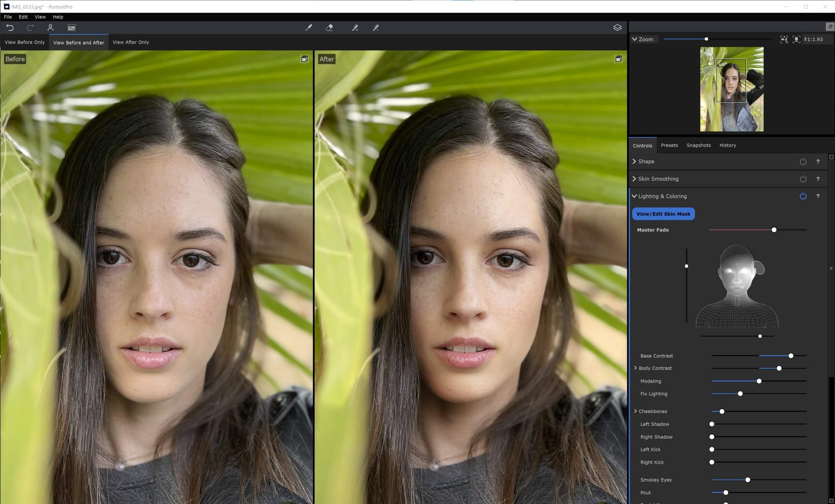The width and height of the screenshot is (835, 504).
Task: Select View After Only tab
Action: pos(130,42)
